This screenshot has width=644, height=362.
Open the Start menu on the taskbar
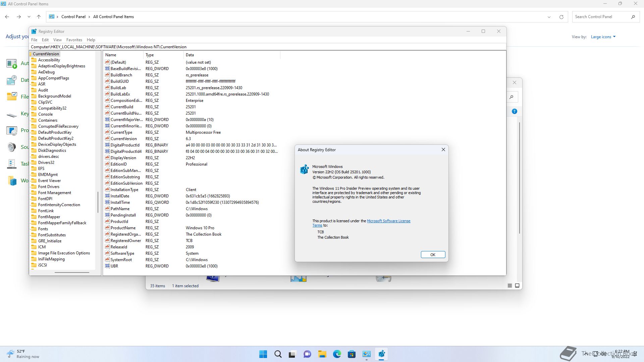pyautogui.click(x=263, y=354)
